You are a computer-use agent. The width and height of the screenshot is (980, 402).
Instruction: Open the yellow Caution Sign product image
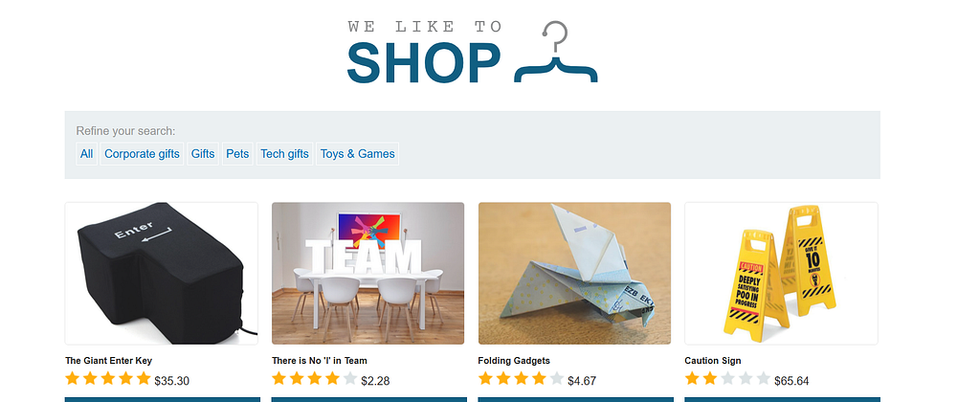tap(781, 273)
